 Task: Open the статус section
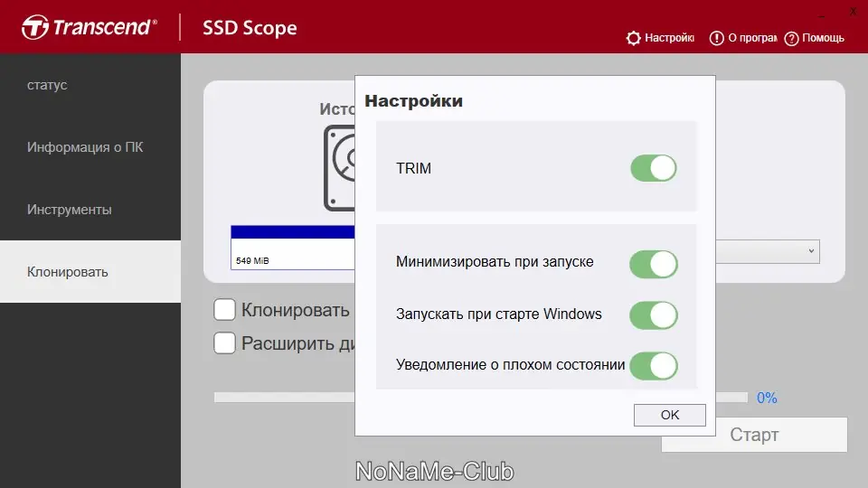point(90,85)
